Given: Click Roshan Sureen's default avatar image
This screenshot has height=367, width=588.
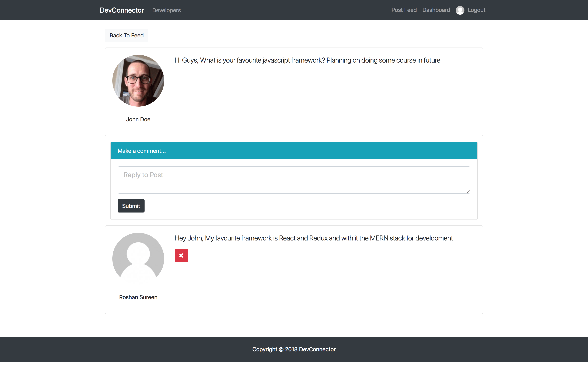Looking at the screenshot, I should (138, 258).
